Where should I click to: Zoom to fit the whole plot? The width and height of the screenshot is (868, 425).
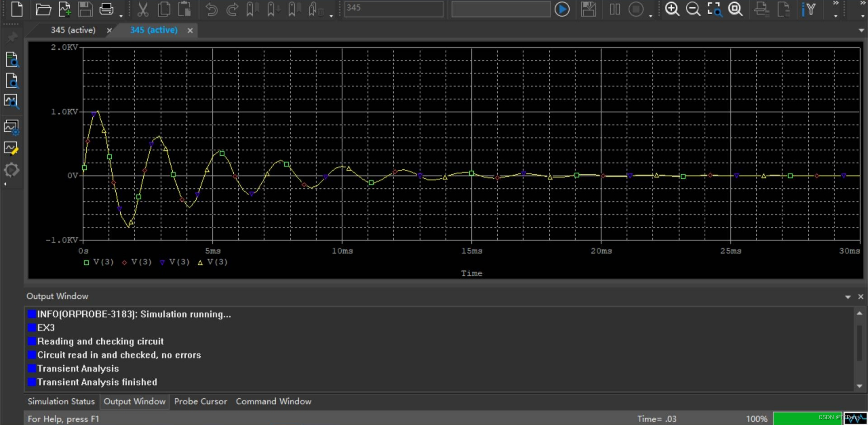[x=736, y=9]
